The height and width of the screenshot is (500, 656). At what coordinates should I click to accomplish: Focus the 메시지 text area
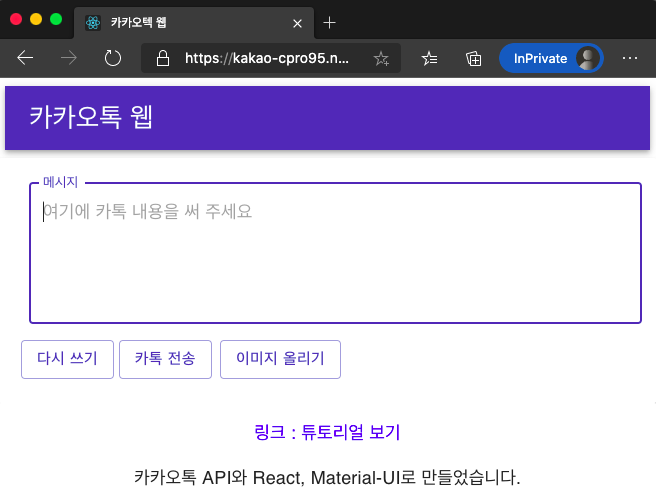click(x=335, y=253)
